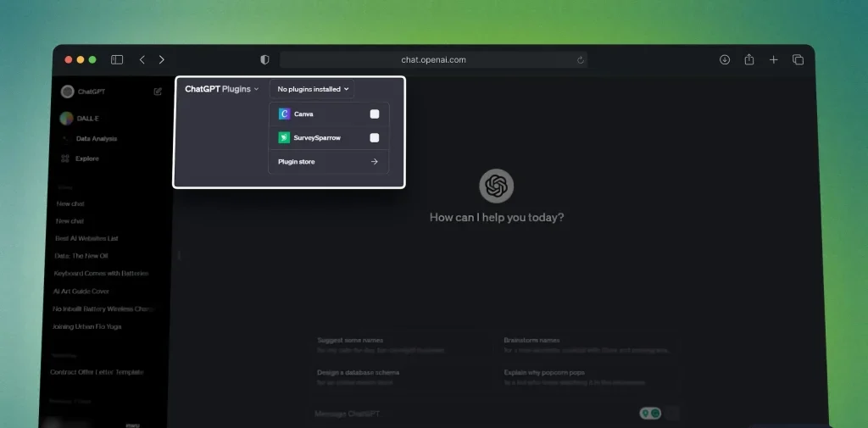Select Data Analysis in the sidebar
Image resolution: width=868 pixels, height=428 pixels.
coord(96,138)
